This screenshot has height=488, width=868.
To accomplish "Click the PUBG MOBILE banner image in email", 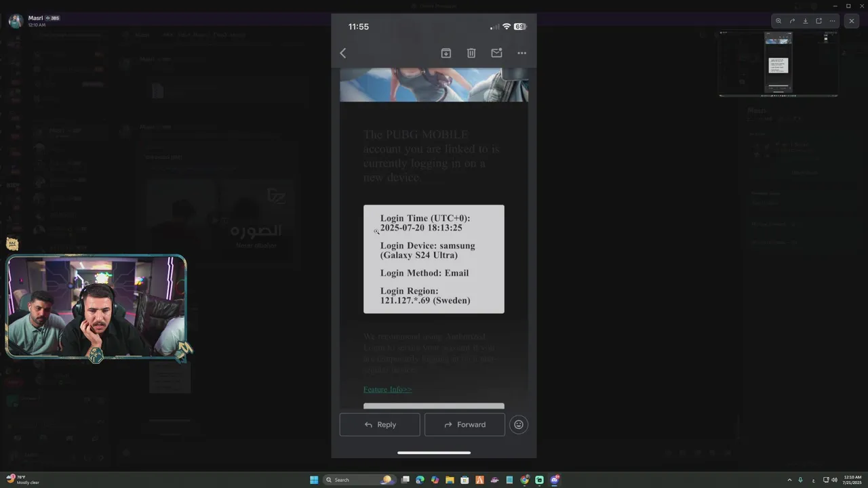I will [434, 85].
